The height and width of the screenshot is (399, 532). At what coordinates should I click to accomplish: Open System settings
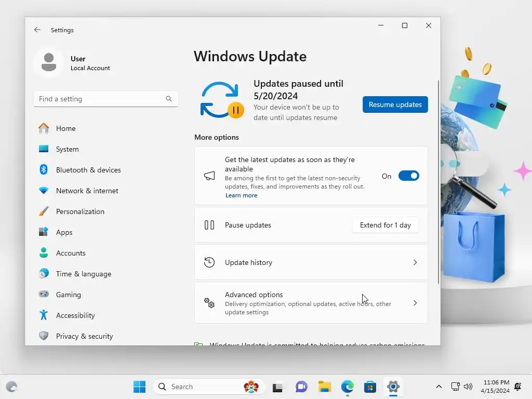click(105, 149)
